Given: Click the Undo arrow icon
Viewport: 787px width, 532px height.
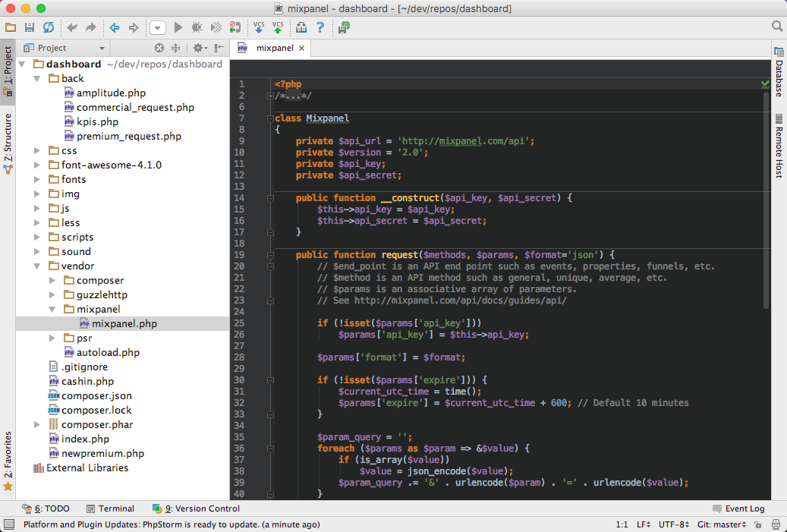Looking at the screenshot, I should [x=72, y=27].
